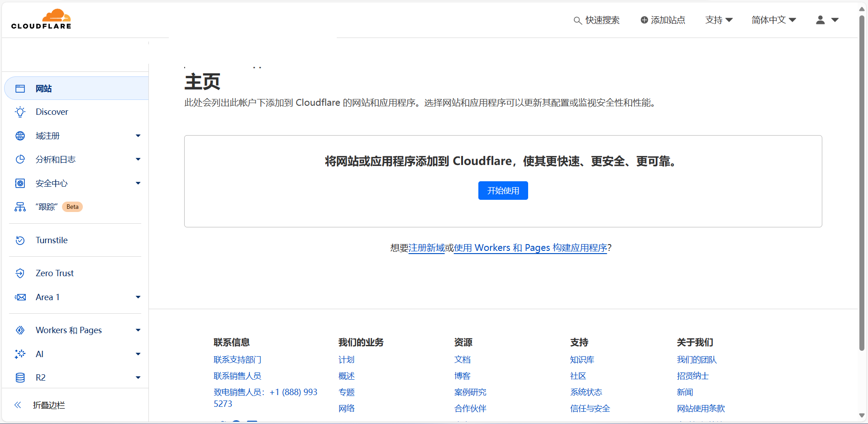The height and width of the screenshot is (424, 868).
Task: Click the 开始使用 button
Action: (503, 191)
